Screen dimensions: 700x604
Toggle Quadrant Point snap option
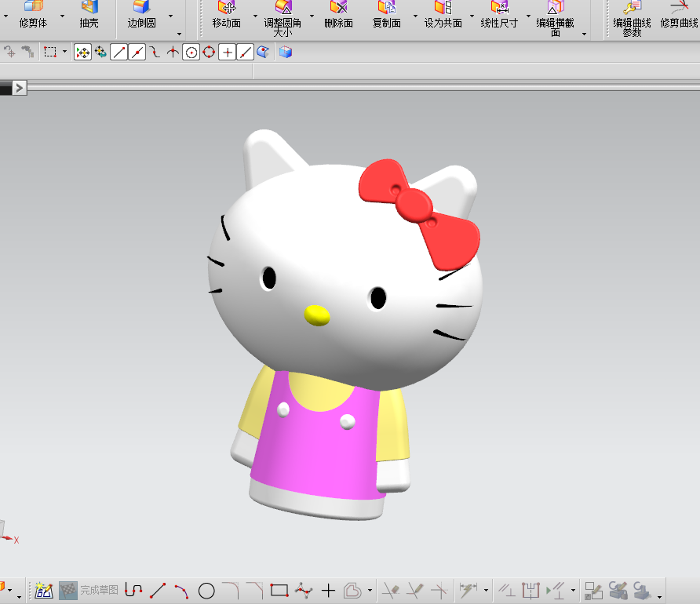209,53
